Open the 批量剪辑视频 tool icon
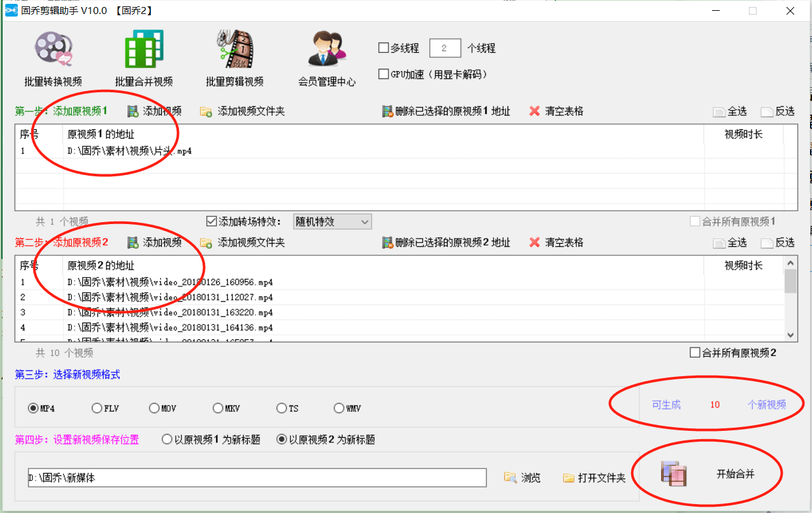 (x=234, y=50)
